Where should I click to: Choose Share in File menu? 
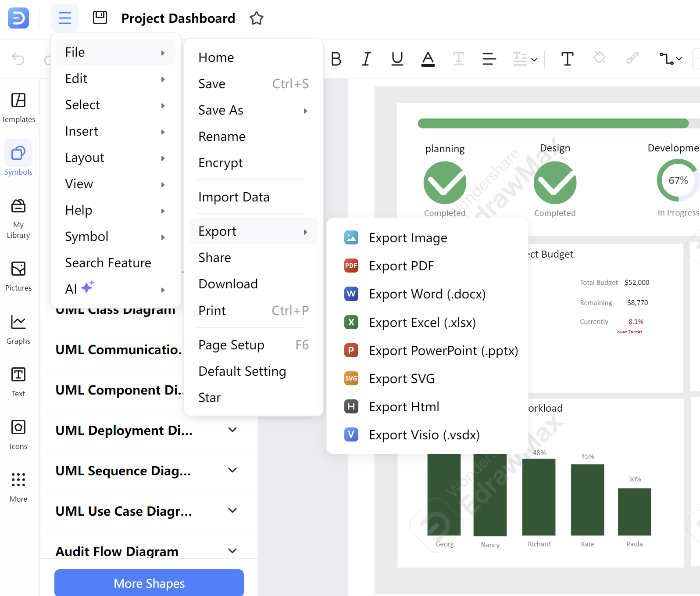[x=254, y=258]
